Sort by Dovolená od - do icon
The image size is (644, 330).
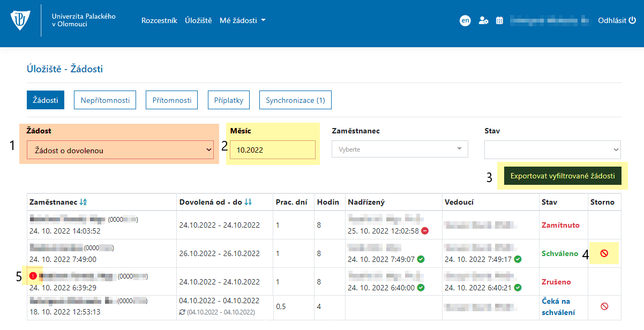point(248,202)
